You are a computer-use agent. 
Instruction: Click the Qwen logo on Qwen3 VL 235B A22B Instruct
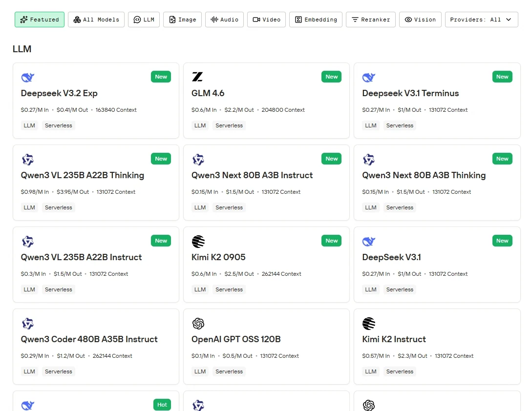28,242
